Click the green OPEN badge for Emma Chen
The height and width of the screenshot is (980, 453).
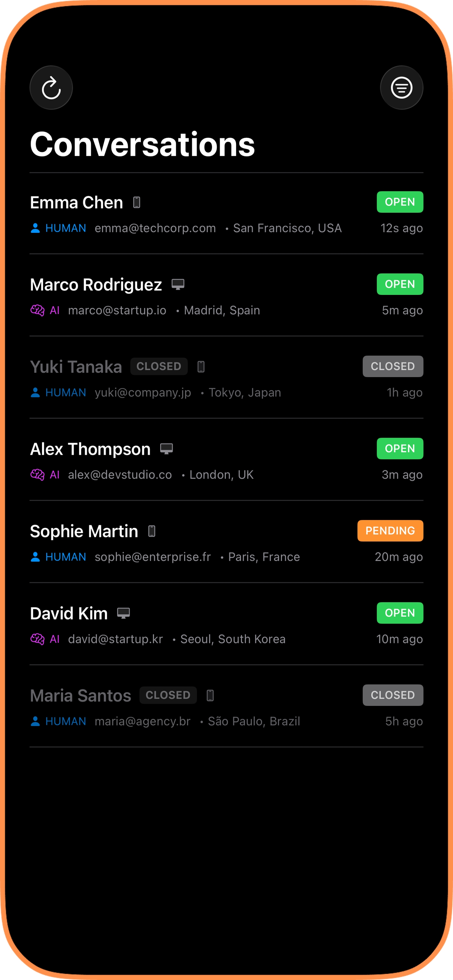pos(400,202)
